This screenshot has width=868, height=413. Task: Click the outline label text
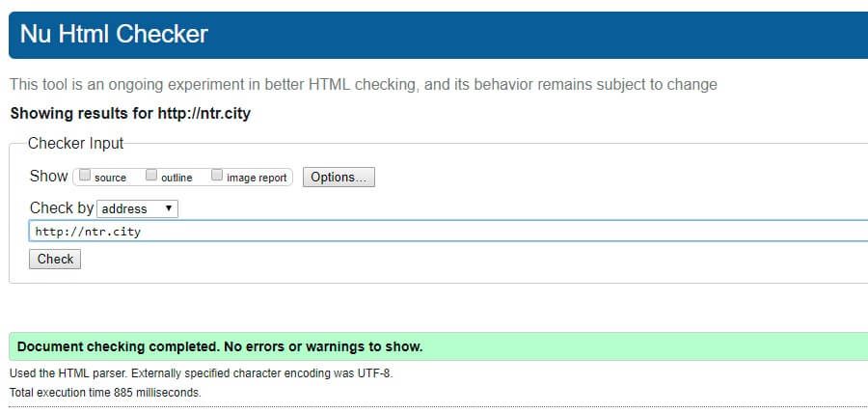click(x=176, y=178)
